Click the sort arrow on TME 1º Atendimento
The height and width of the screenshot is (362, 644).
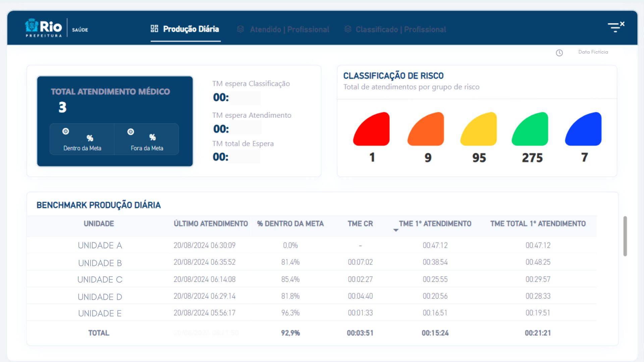click(x=396, y=230)
